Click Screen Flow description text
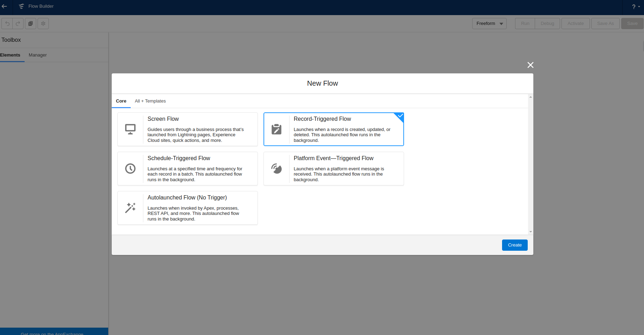The width and height of the screenshot is (644, 335). pyautogui.click(x=196, y=135)
